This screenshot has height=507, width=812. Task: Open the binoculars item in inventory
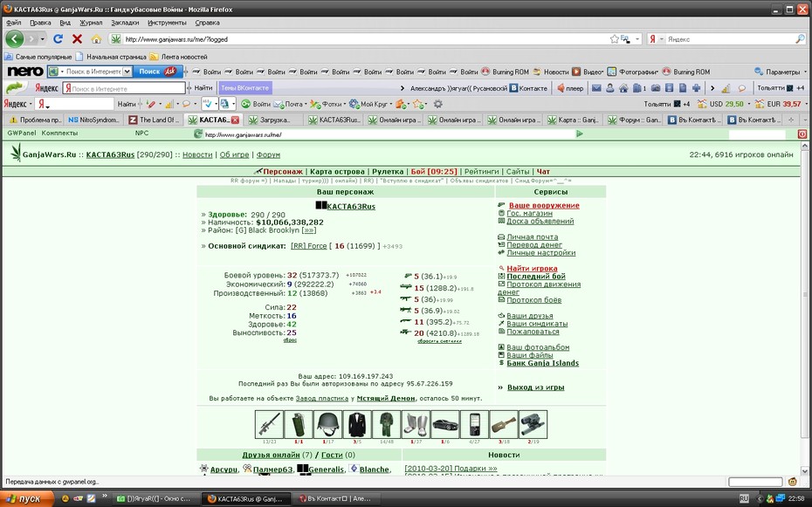tap(533, 424)
